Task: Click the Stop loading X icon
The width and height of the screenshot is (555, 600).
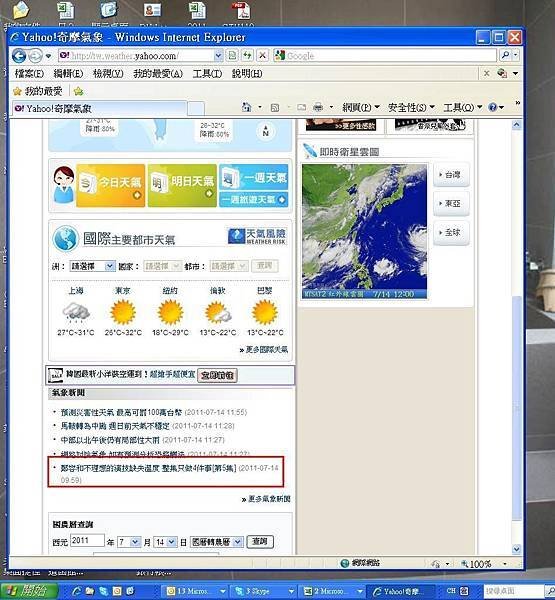Action: (x=262, y=55)
